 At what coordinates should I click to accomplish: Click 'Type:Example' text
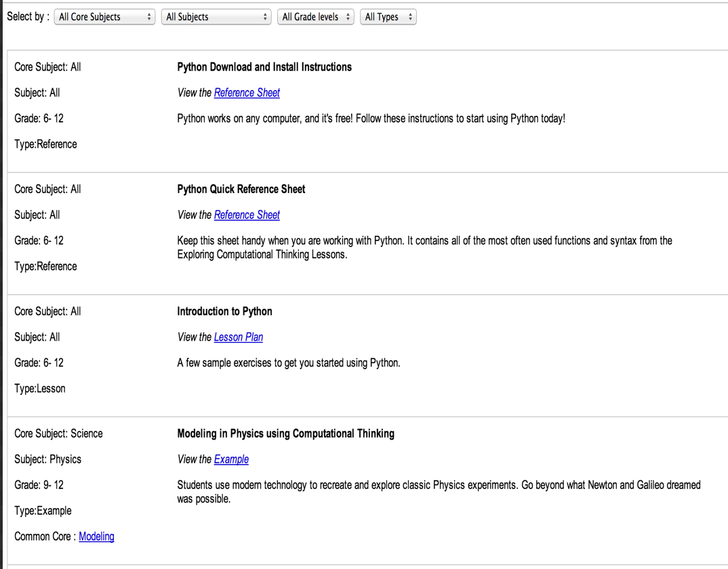coord(43,511)
